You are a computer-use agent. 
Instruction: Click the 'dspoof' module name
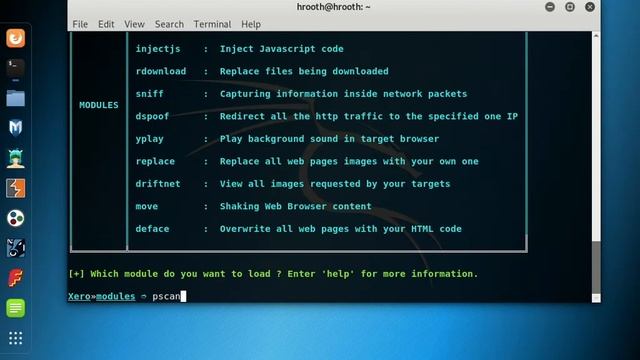click(x=152, y=116)
